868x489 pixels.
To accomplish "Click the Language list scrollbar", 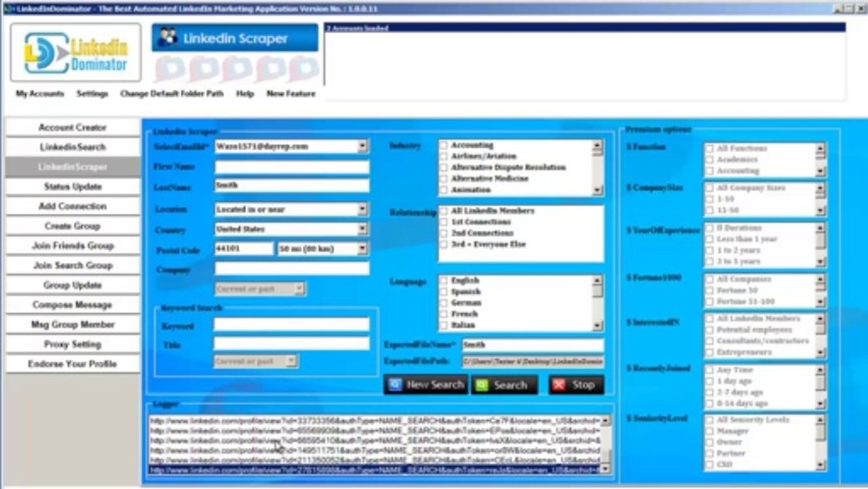I will click(x=597, y=304).
